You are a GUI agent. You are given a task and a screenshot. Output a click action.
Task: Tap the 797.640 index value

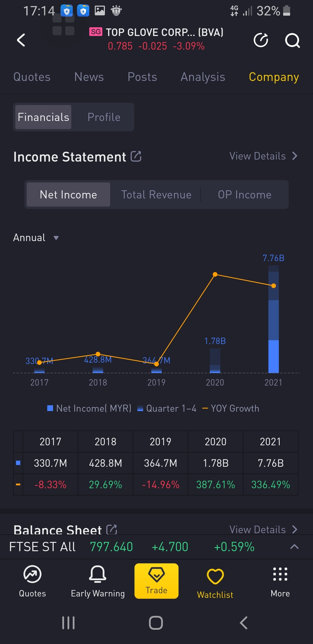(111, 547)
